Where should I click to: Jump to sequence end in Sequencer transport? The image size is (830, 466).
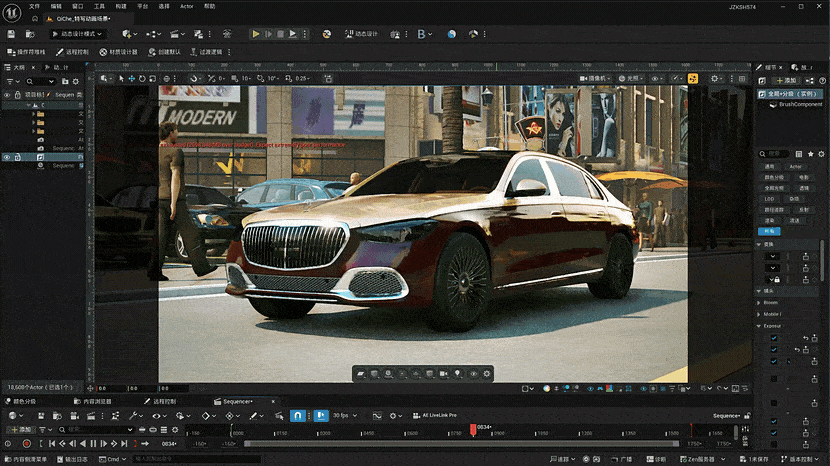point(124,444)
